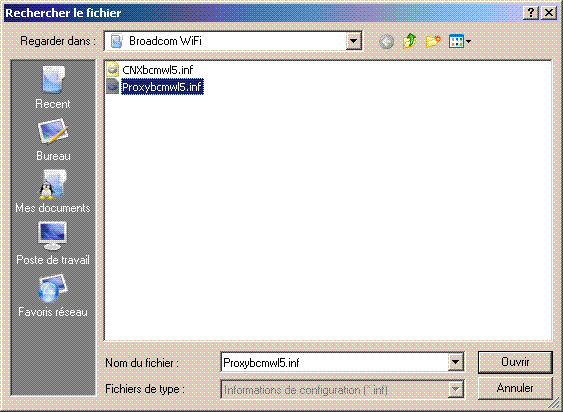Screen dimensions: 563x412
Task: Close the Rechercher le fichier dialog
Action: [x=549, y=13]
